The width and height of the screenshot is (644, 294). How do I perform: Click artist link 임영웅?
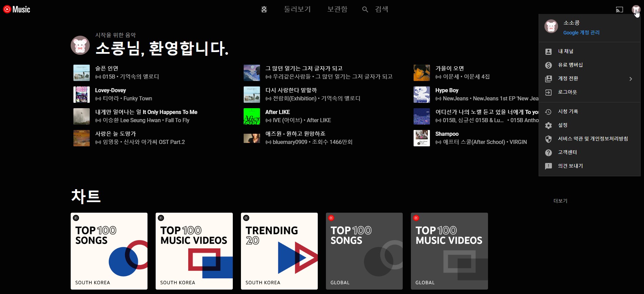pos(111,142)
